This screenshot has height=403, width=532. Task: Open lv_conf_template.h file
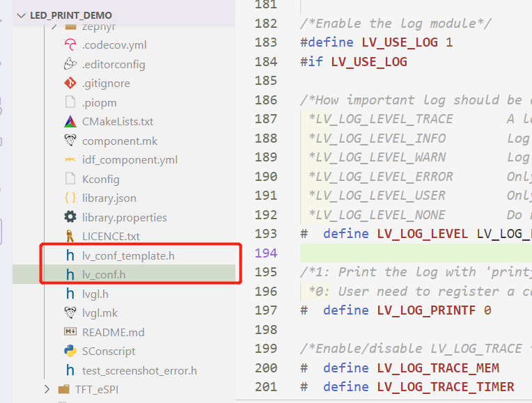[129, 255]
